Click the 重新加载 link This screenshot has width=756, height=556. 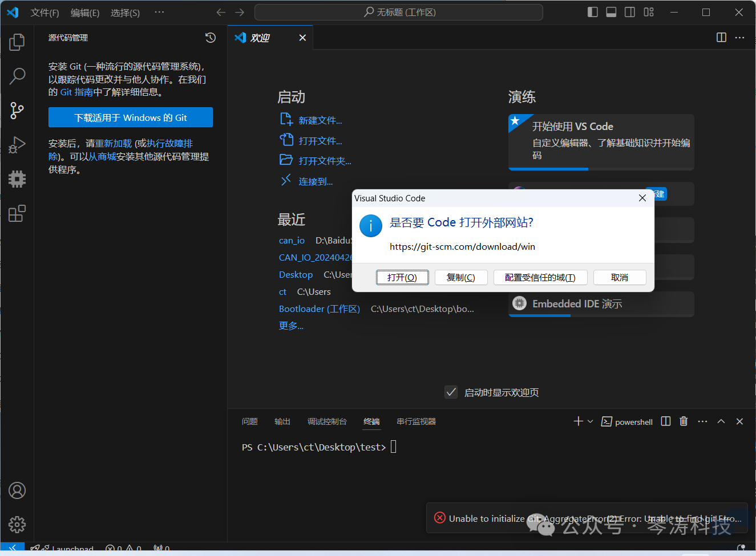pos(114,143)
